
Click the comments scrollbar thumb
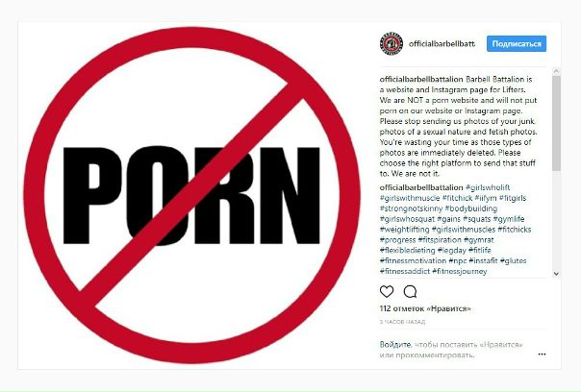(556, 123)
